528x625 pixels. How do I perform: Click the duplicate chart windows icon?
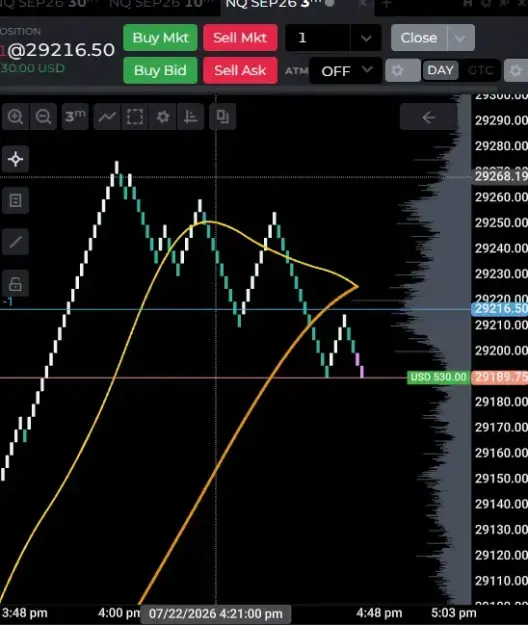222,117
